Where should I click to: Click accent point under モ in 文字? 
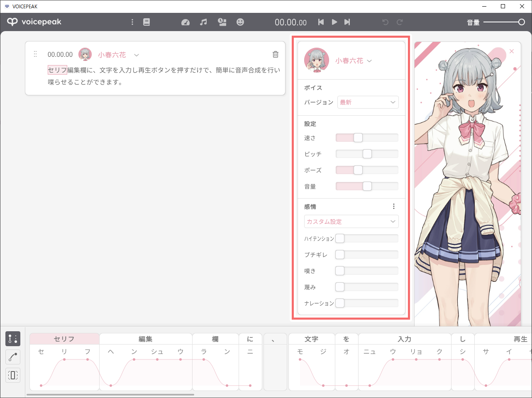(x=300, y=359)
